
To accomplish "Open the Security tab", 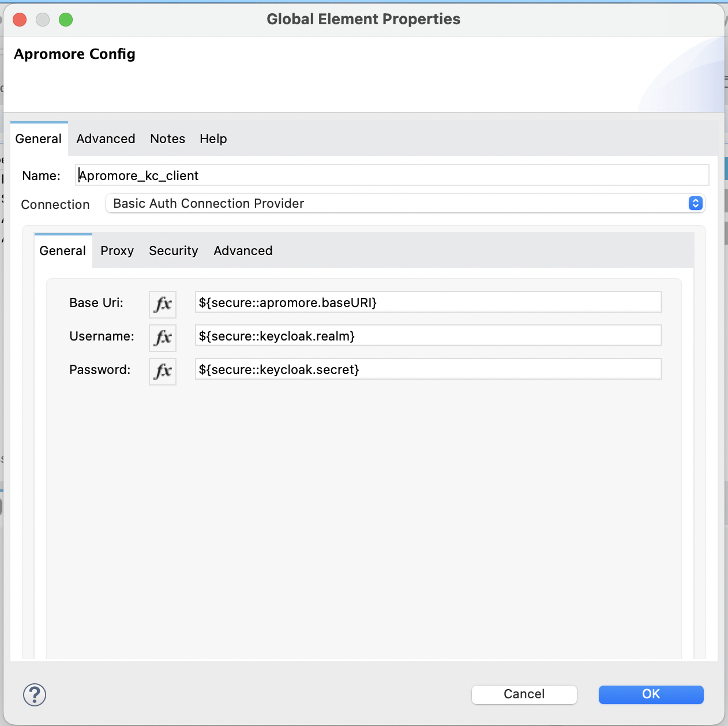I will tap(174, 251).
